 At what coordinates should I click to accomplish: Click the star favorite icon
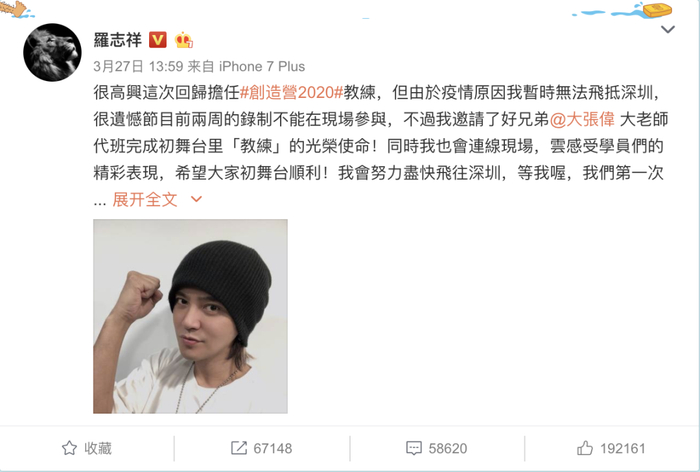pos(69,448)
